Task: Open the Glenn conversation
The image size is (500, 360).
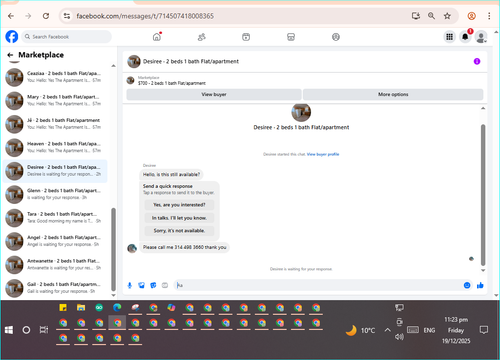Action: click(55, 194)
